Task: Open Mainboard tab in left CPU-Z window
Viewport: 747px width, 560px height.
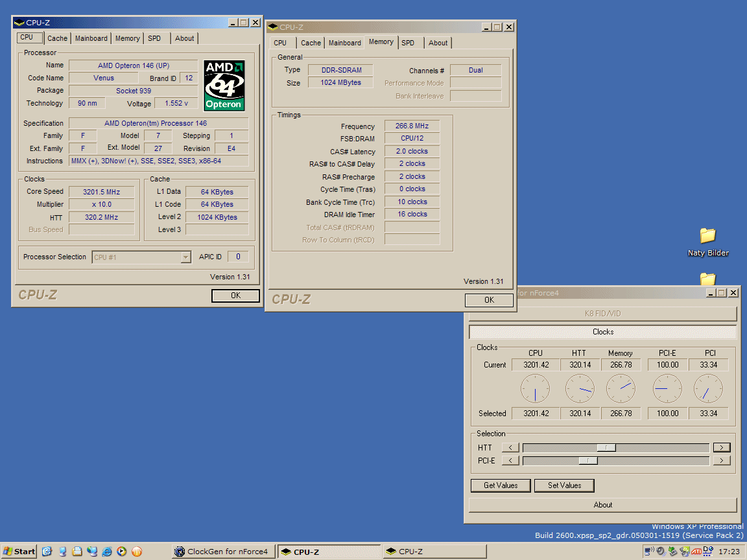Action: tap(91, 39)
